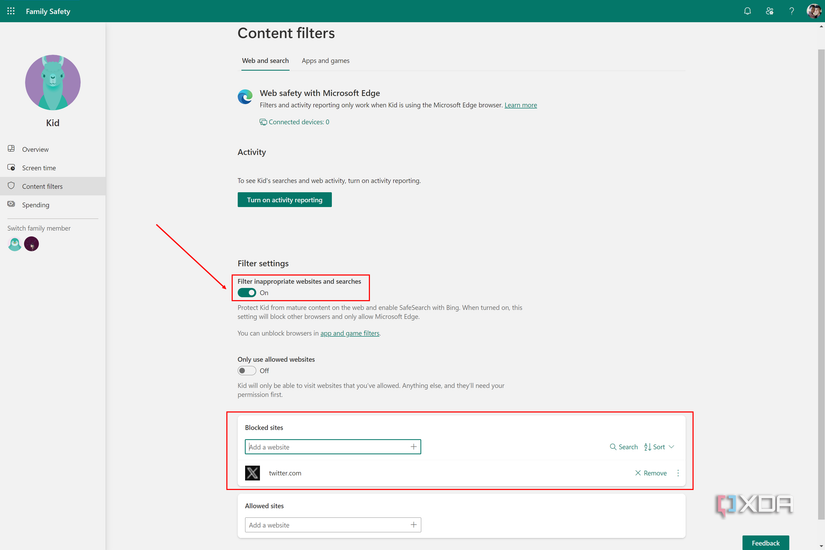825x550 pixels.
Task: Click the Search magnifier icon in Blocked sites
Action: click(613, 447)
